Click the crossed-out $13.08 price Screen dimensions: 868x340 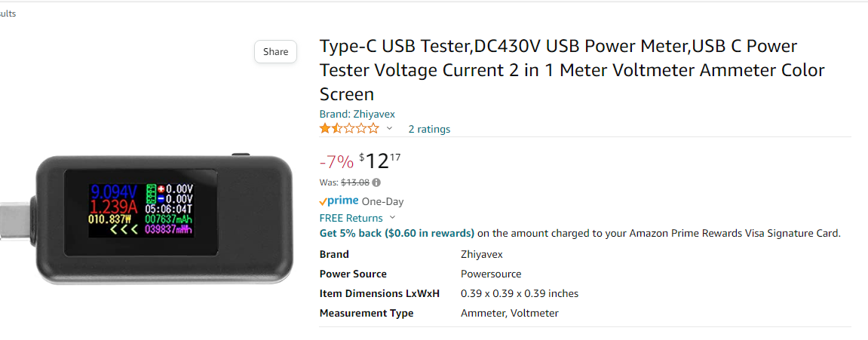[355, 182]
